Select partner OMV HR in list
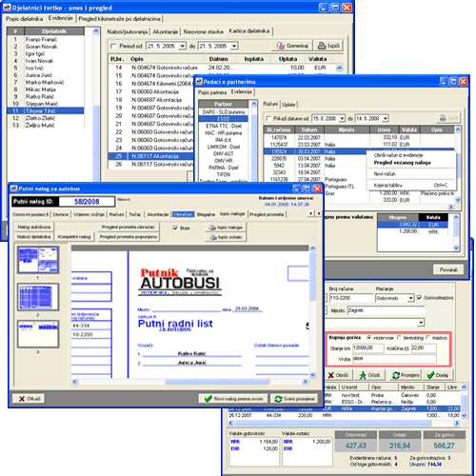The height and width of the screenshot is (476, 476). click(x=223, y=161)
